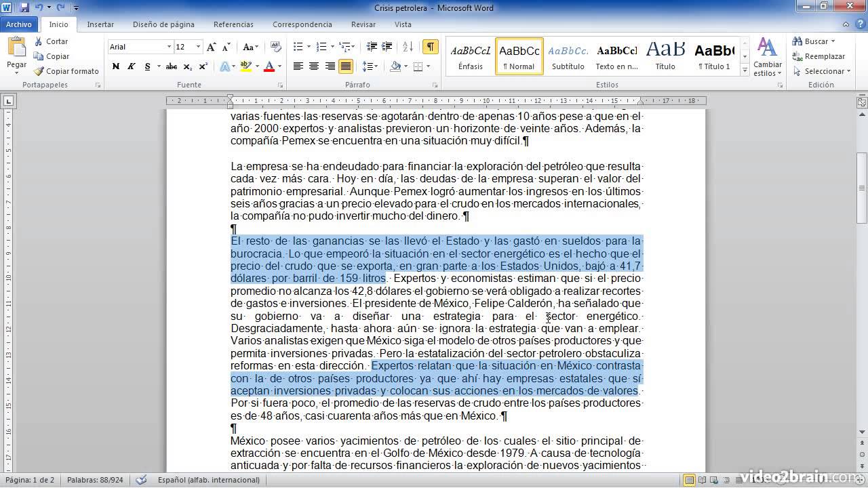Viewport: 868px width, 488px height.
Task: Switch to the Correspondencia tab
Action: 302,24
